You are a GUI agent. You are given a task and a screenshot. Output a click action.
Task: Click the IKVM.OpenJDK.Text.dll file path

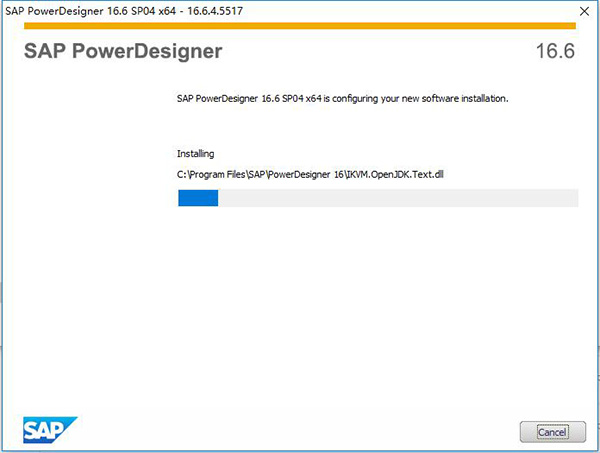pos(310,174)
